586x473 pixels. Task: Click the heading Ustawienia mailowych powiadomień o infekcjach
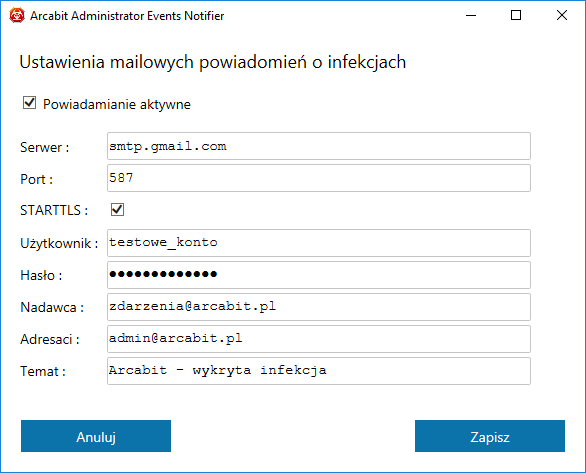pyautogui.click(x=213, y=62)
